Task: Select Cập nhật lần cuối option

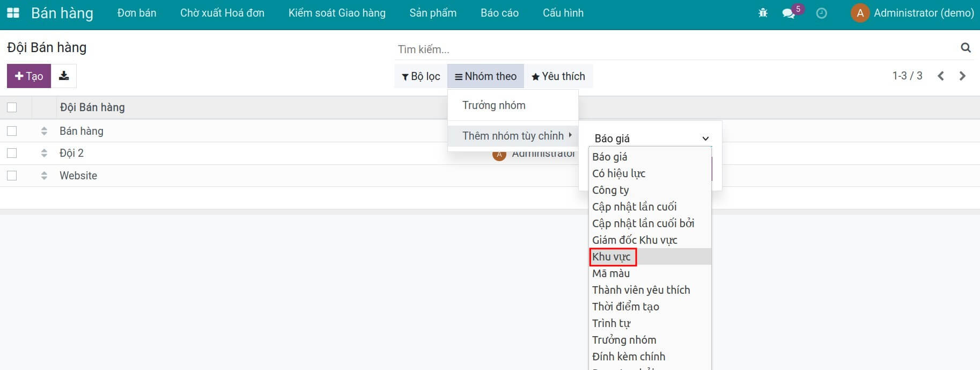Action: 650,207
